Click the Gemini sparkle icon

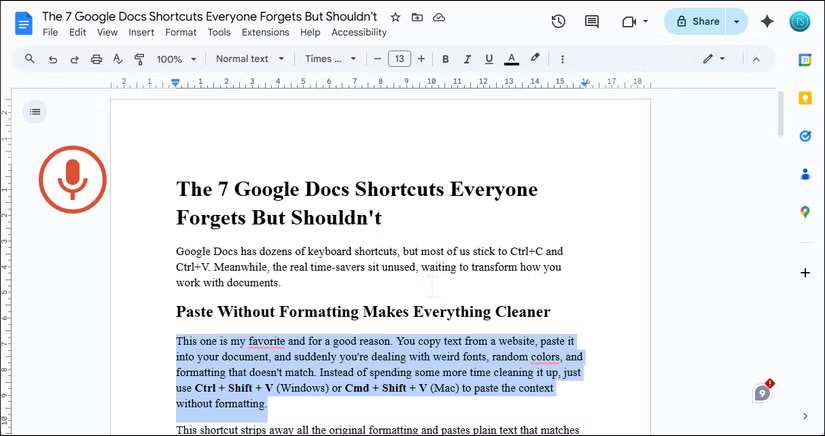click(767, 21)
